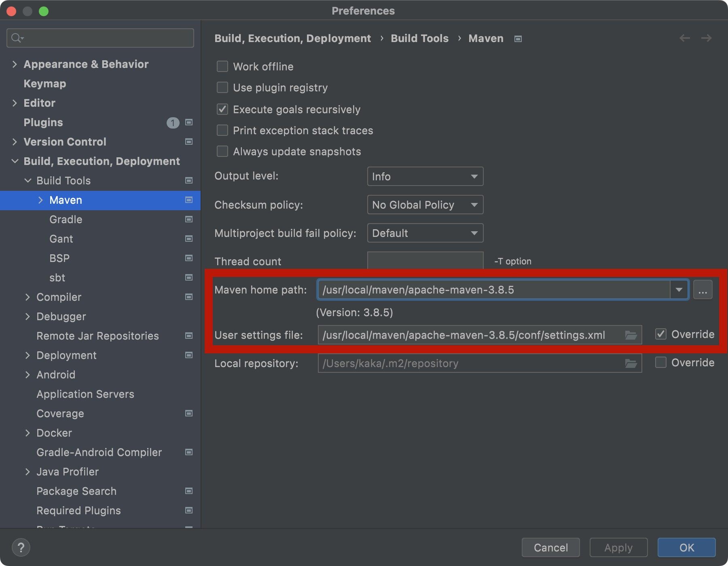Open the Output level dropdown
This screenshot has width=728, height=566.
click(425, 177)
